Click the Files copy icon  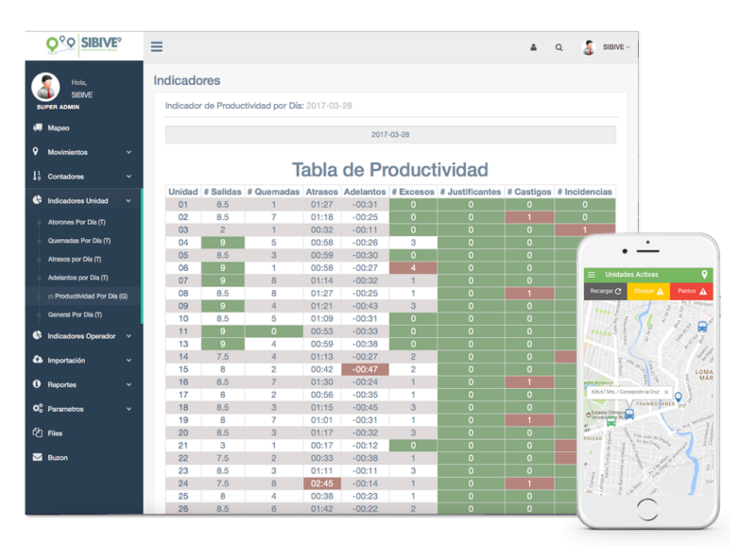point(37,433)
